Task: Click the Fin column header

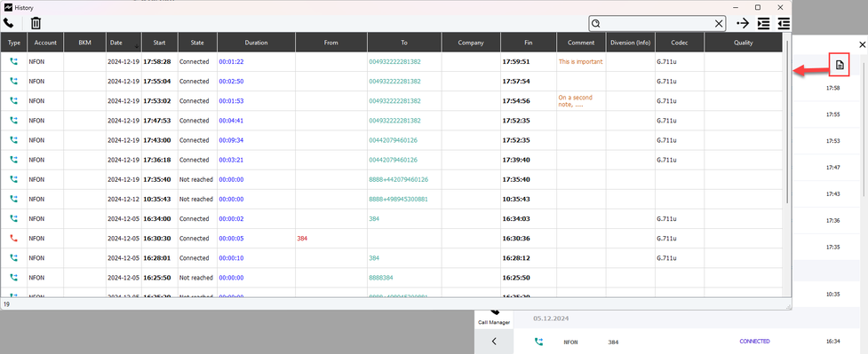Action: coord(529,43)
